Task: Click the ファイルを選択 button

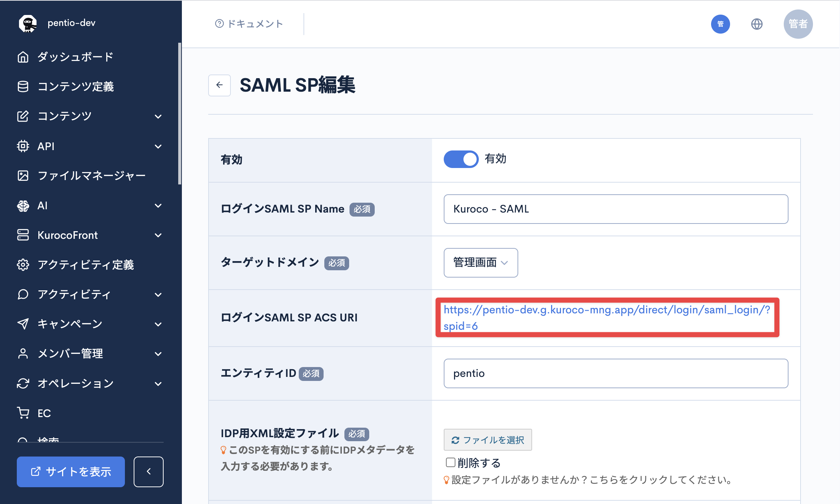Action: tap(488, 440)
